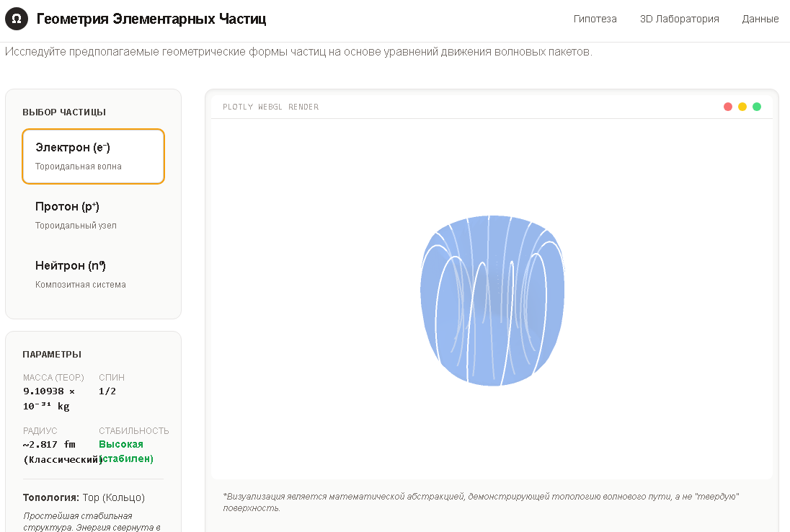The image size is (790, 532).
Task: Click the yellow dot in render header
Action: click(742, 107)
